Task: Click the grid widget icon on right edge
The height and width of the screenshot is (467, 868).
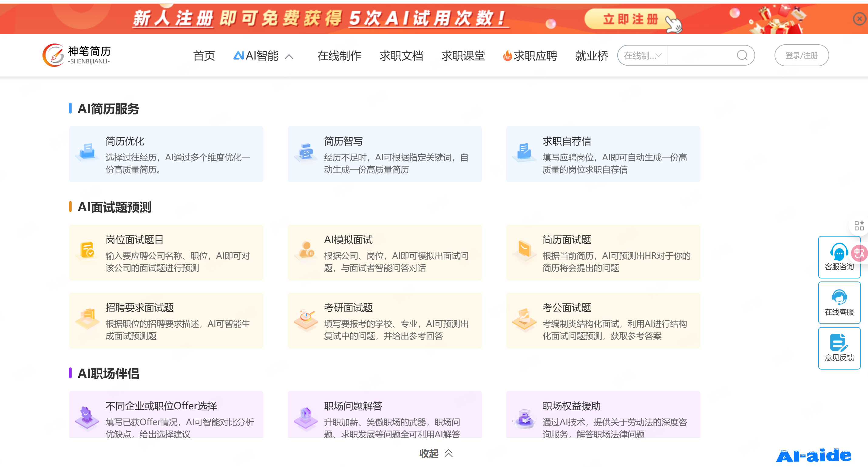Action: coord(859,225)
